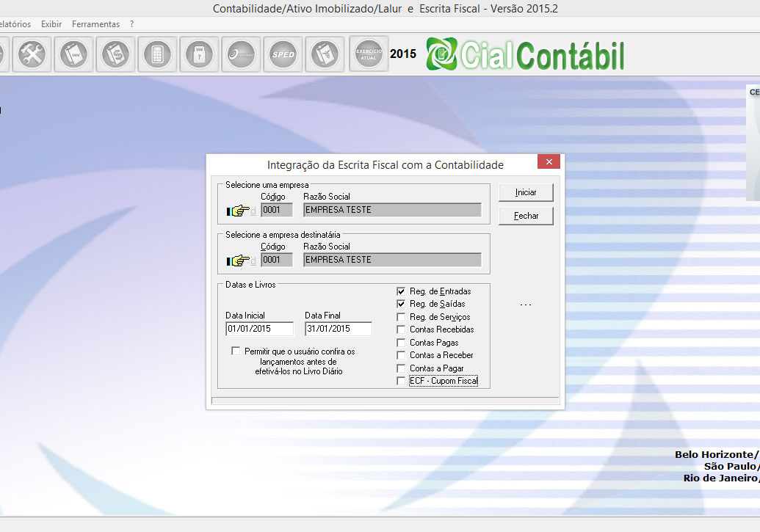The image size is (760, 532).
Task: Tick the ECF - Cupom Fiscal checkbox
Action: point(401,381)
